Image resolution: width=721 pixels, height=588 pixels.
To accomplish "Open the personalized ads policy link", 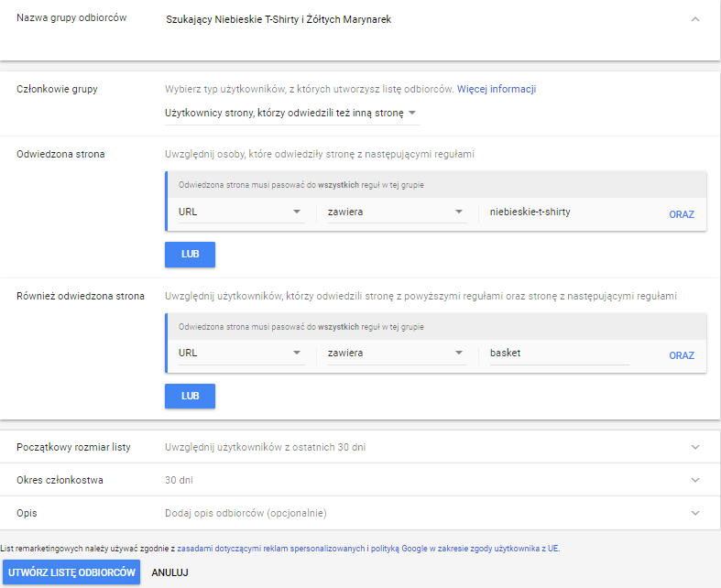I will pos(271,549).
